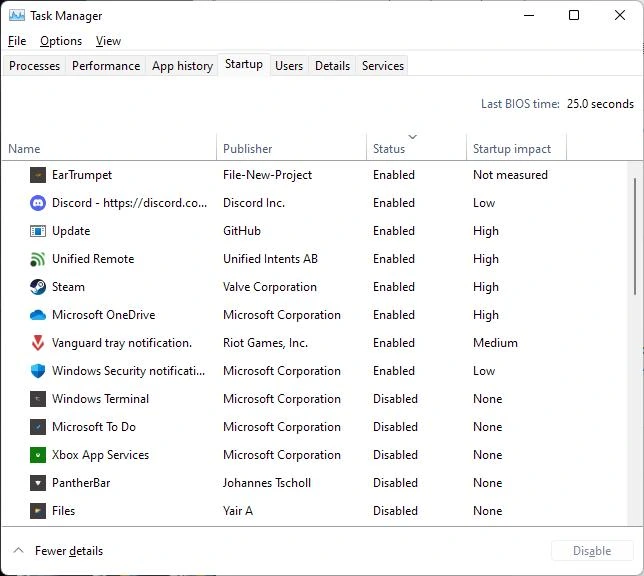Sort by the Startup impact column header
Viewport: 644px width, 576px height.
tap(516, 147)
